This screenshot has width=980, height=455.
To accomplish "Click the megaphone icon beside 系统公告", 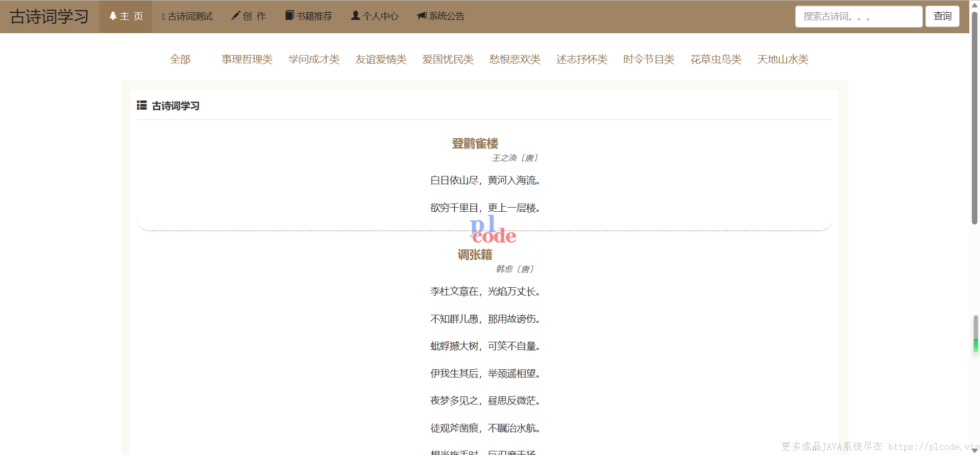I will tap(422, 16).
